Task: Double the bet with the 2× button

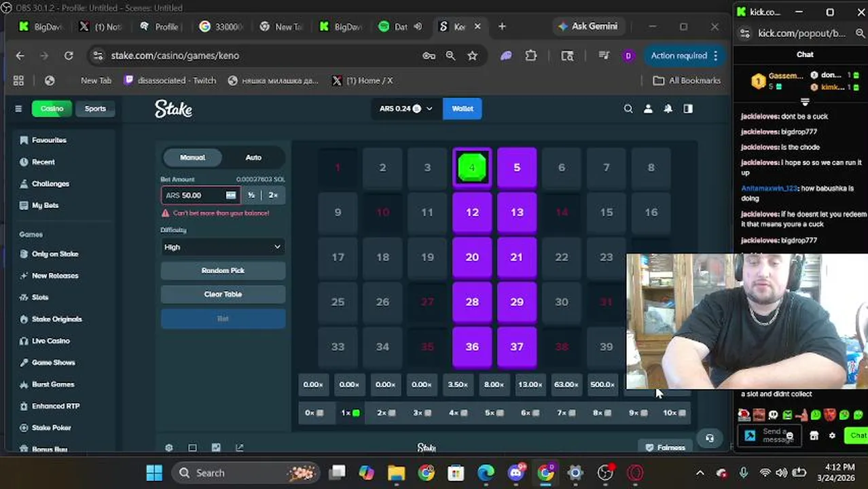Action: 273,195
